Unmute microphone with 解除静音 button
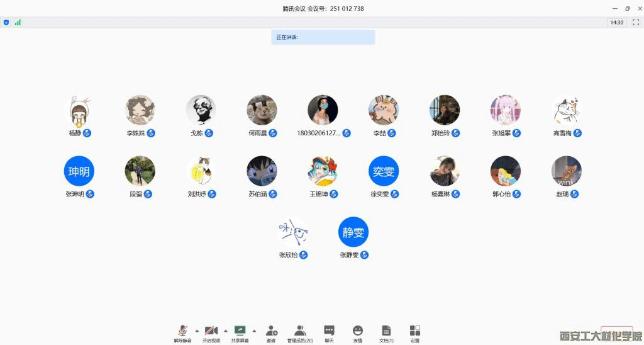The width and height of the screenshot is (644, 345). click(183, 332)
